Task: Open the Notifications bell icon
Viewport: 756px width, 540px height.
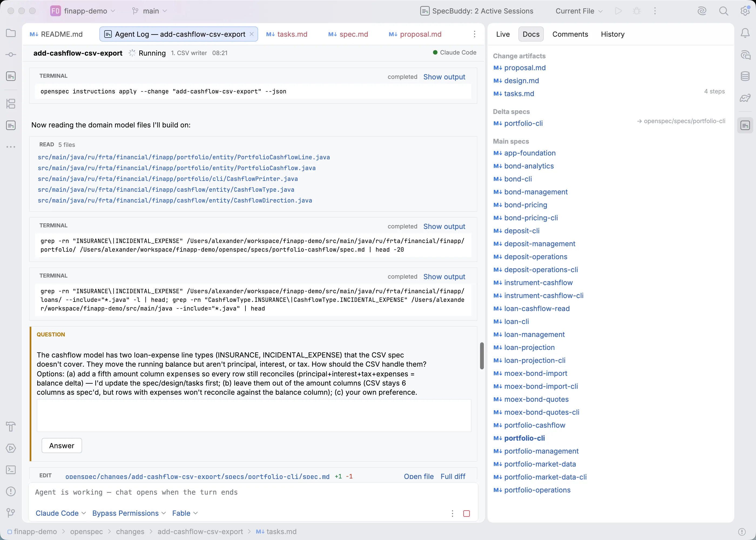Action: point(745,33)
